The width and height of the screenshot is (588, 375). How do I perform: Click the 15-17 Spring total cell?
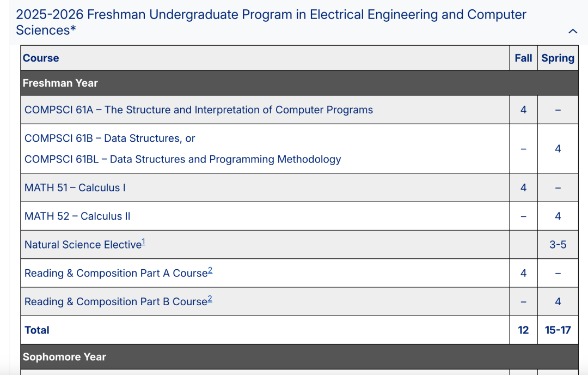pos(558,330)
